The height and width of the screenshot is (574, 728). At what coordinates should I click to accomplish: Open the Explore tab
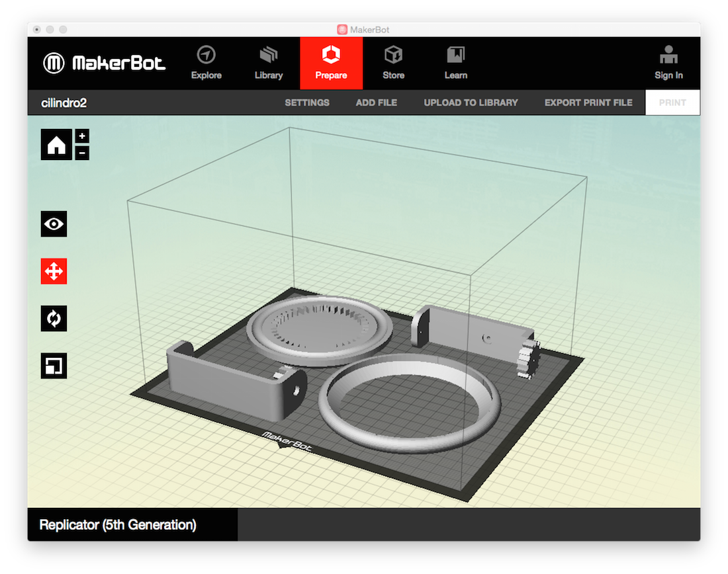[x=206, y=63]
